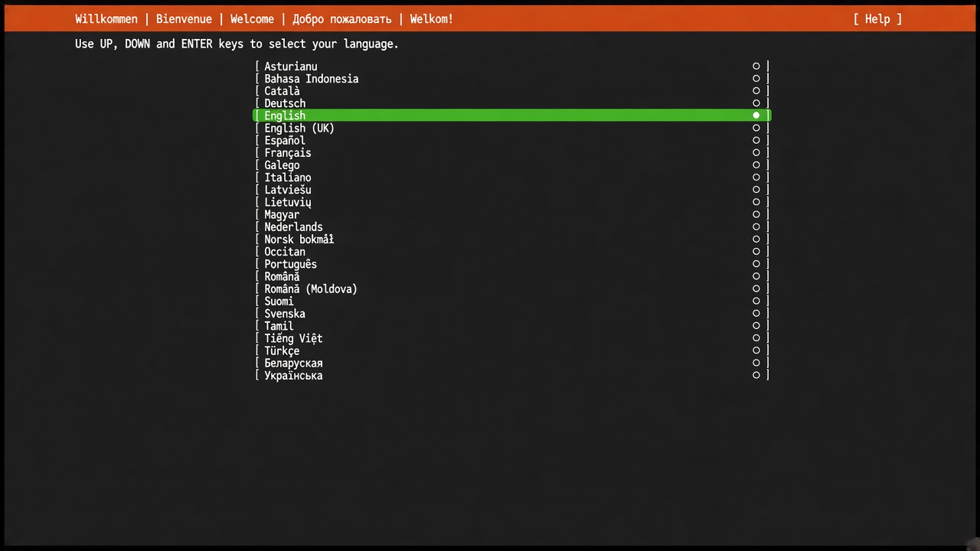Select the Galego entry

coord(511,165)
